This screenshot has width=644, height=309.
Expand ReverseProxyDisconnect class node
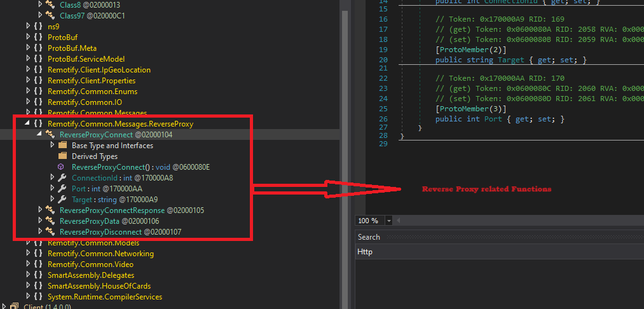(x=40, y=231)
